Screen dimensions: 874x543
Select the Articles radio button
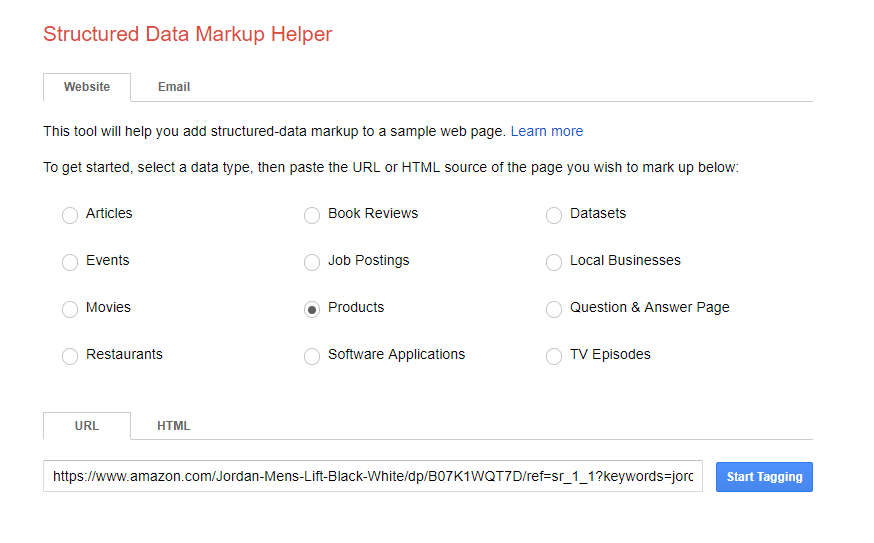click(70, 215)
